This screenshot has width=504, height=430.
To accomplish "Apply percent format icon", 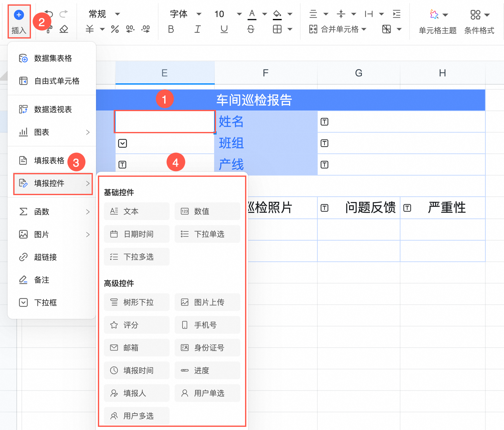I will click(115, 29).
